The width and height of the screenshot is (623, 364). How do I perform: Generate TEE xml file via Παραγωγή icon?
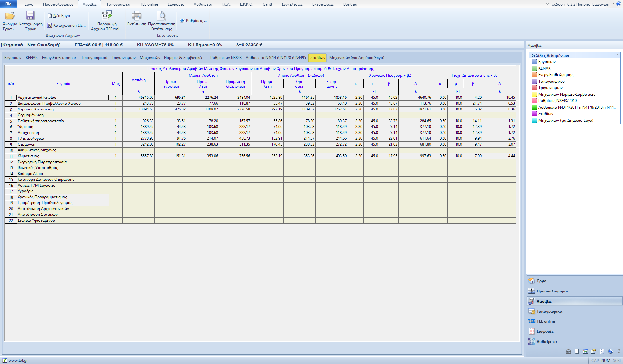[107, 16]
